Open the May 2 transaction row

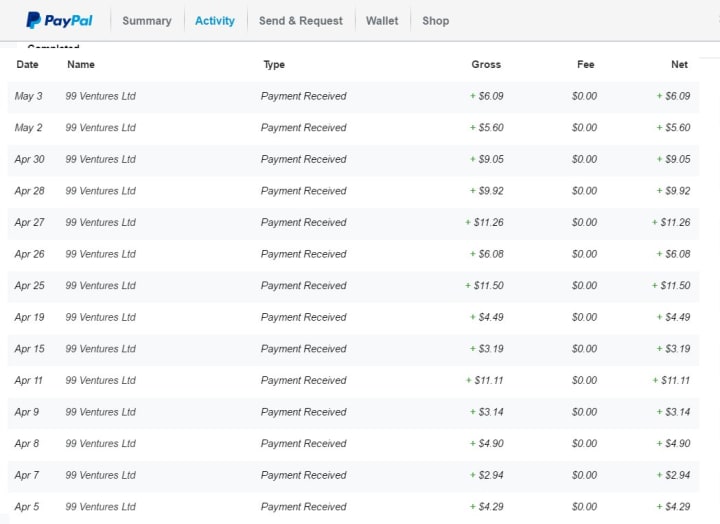tap(354, 128)
